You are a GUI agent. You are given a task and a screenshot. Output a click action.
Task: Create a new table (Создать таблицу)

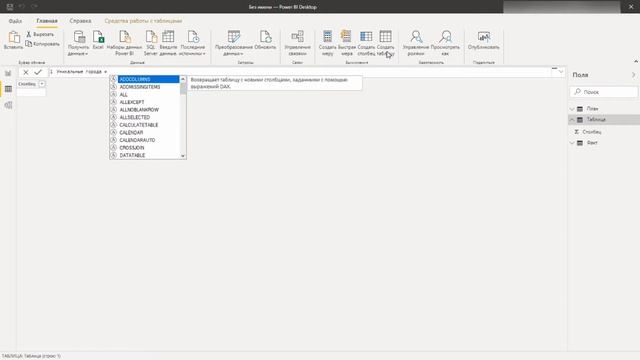pos(385,42)
